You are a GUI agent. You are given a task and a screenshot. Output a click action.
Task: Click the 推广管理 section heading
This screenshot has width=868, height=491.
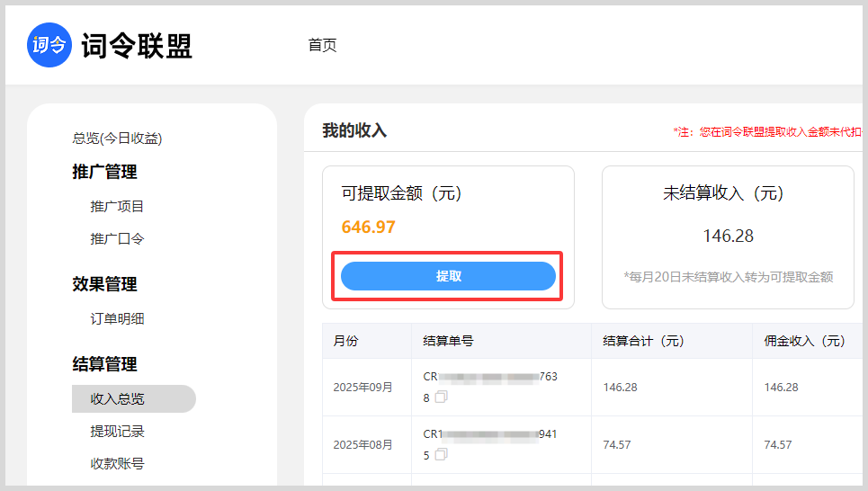tap(104, 172)
